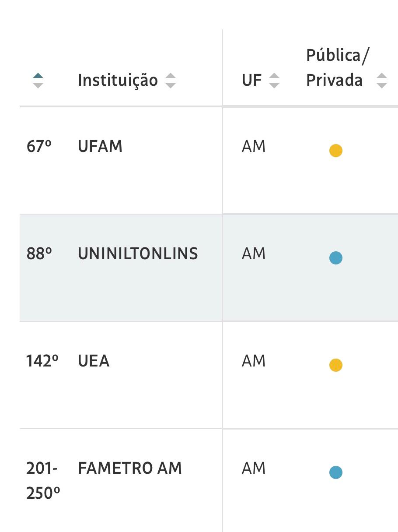Click the Instituição column header
Image resolution: width=398 pixels, height=532 pixels.
(118, 81)
